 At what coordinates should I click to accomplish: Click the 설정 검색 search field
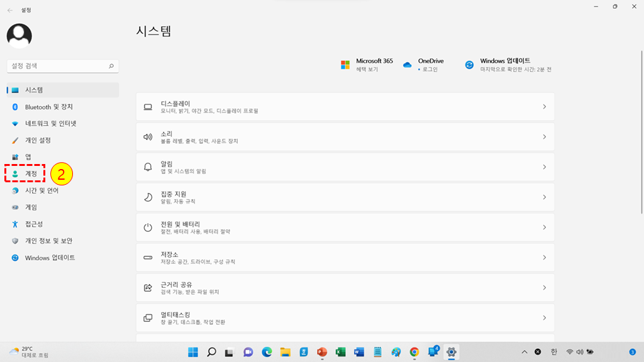tap(63, 66)
